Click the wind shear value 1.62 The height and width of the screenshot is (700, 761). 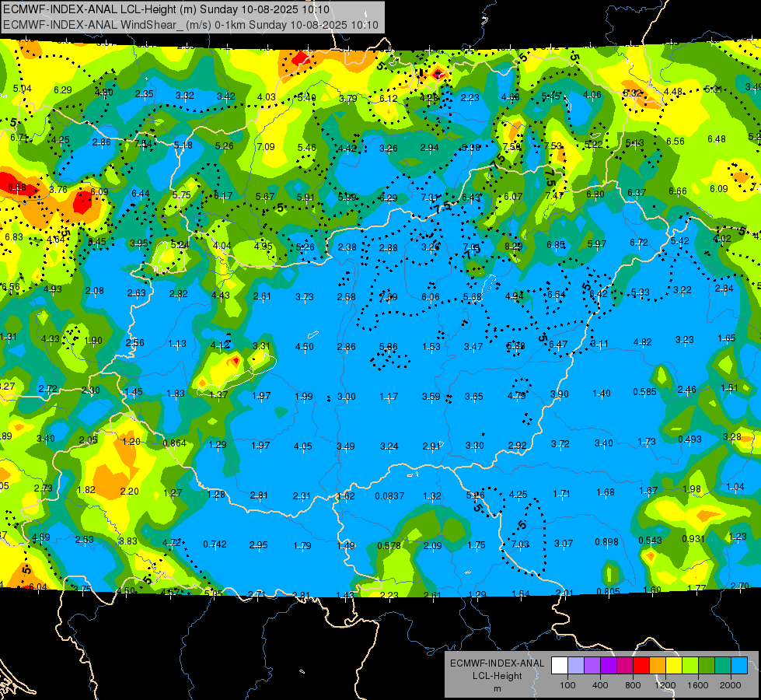346,496
